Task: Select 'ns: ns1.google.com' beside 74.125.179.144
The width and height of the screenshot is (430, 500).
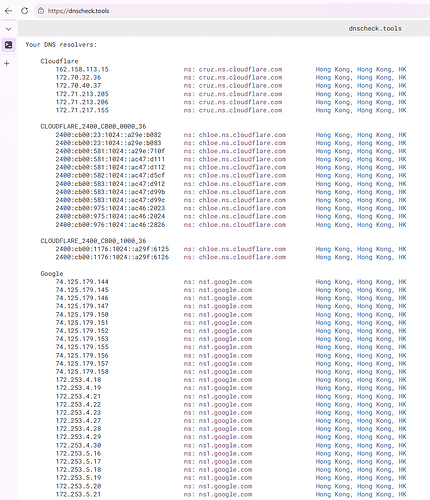Action: click(218, 282)
